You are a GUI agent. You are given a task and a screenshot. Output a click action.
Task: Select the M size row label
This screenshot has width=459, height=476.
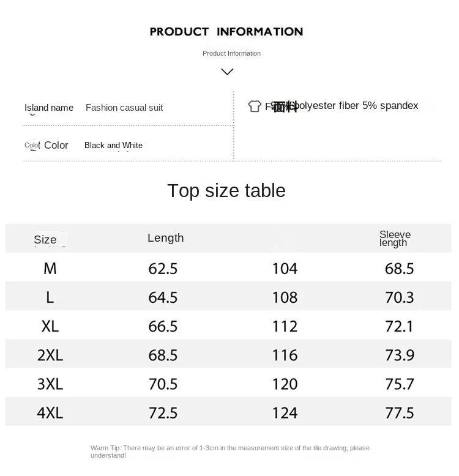click(x=50, y=269)
